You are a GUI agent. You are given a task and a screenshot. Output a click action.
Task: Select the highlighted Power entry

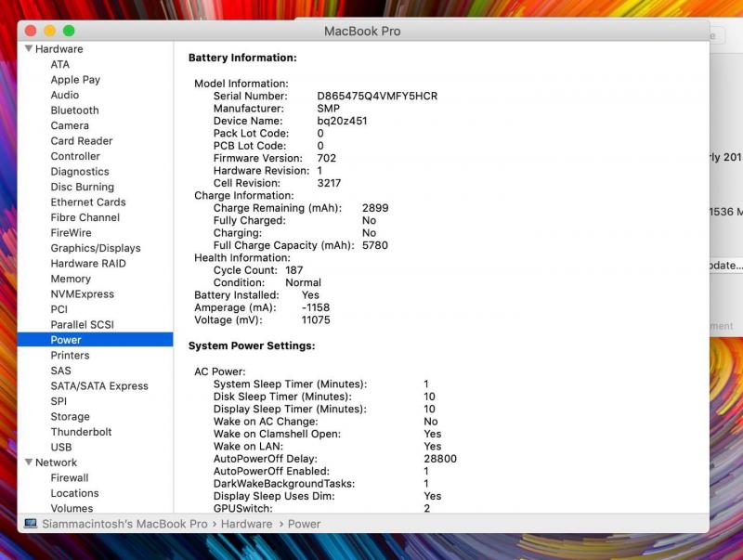(96, 340)
